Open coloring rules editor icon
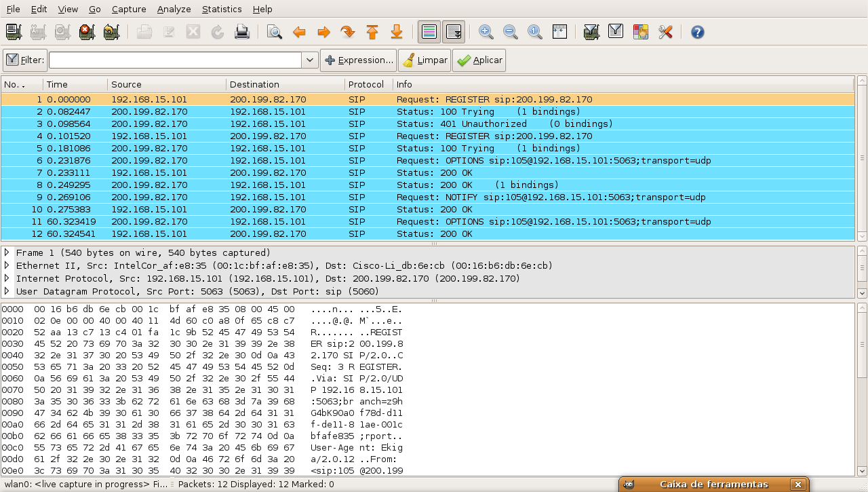This screenshot has width=868, height=492. coord(640,32)
